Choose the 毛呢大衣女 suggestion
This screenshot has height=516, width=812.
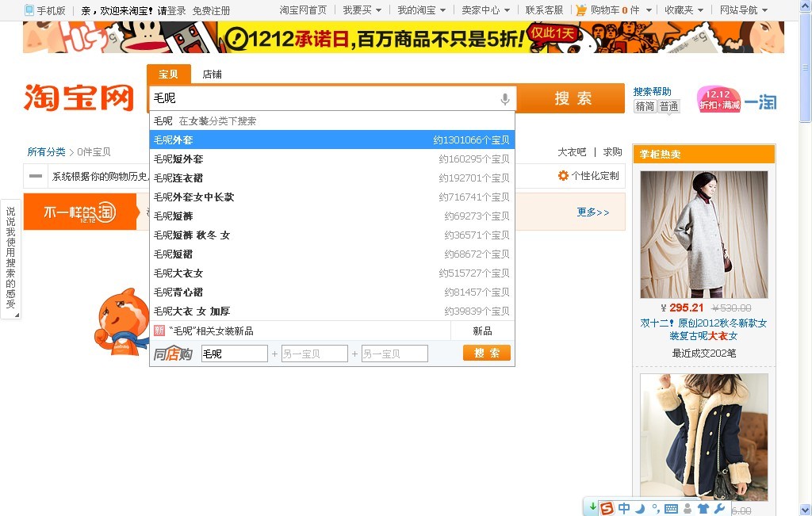tap(332, 273)
